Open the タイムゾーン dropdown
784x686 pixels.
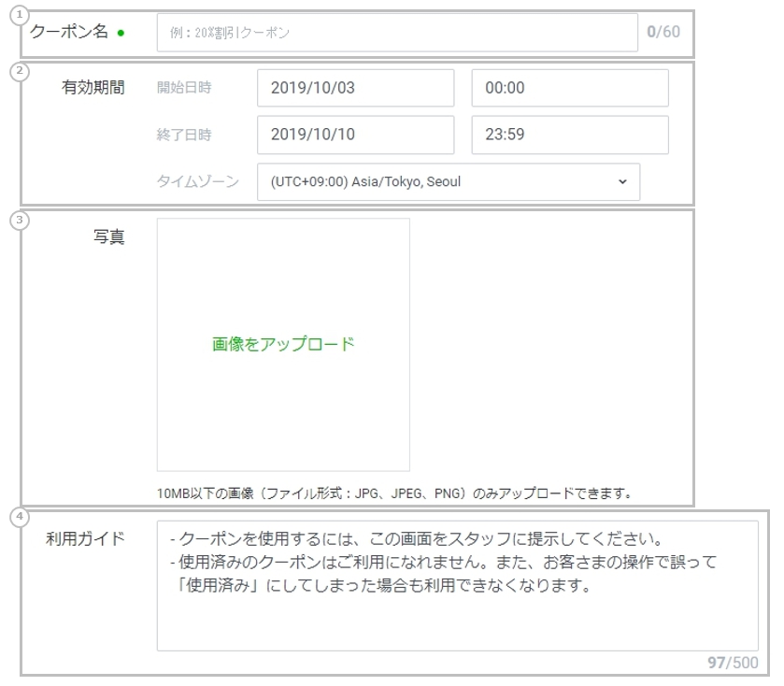click(449, 182)
